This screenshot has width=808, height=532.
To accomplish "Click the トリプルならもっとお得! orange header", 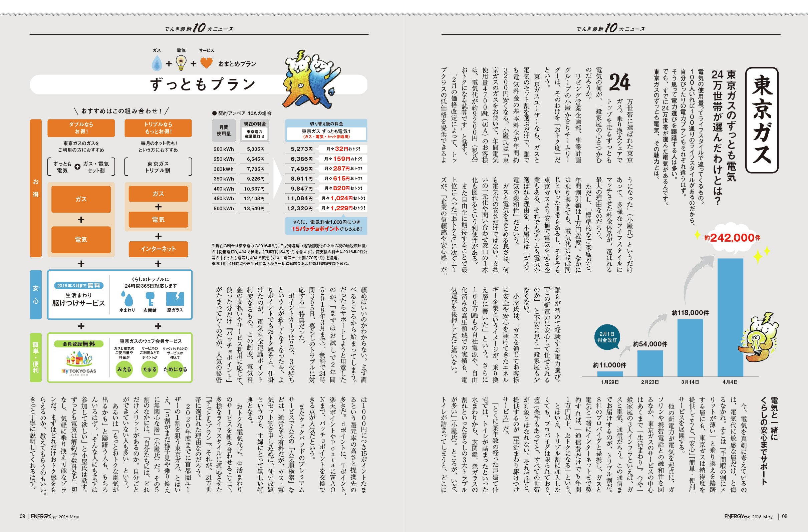I will tap(158, 128).
